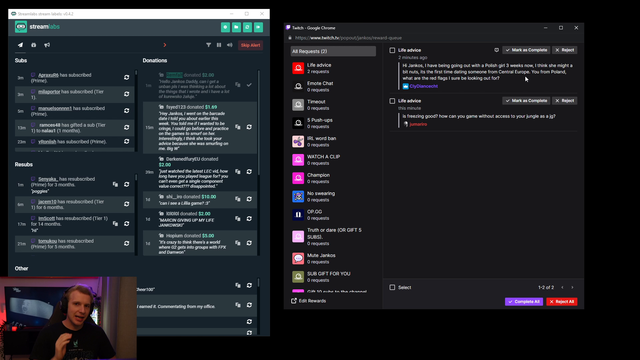Reject the CtyDiancecht Life advice request
This screenshot has width=640, height=360.
564,50
